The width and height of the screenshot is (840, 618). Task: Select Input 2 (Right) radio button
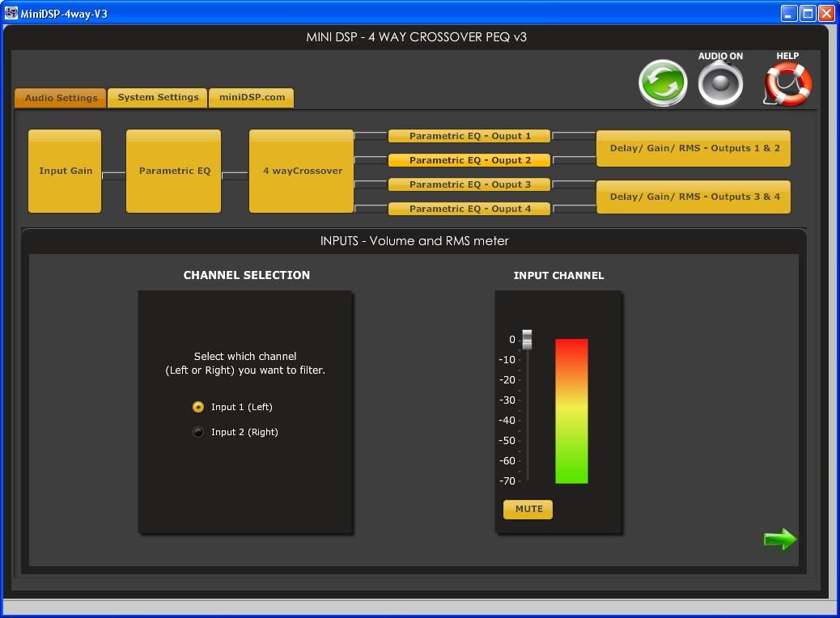pyautogui.click(x=198, y=432)
